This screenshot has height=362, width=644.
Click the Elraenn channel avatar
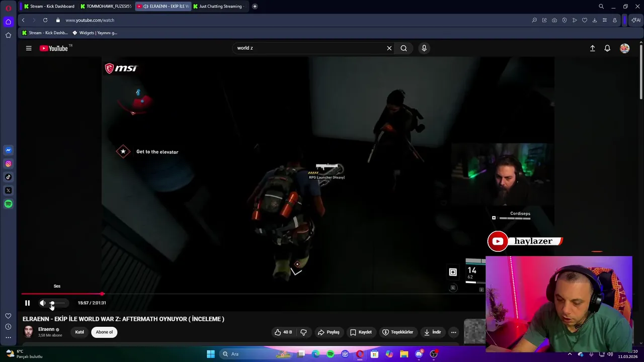click(29, 332)
